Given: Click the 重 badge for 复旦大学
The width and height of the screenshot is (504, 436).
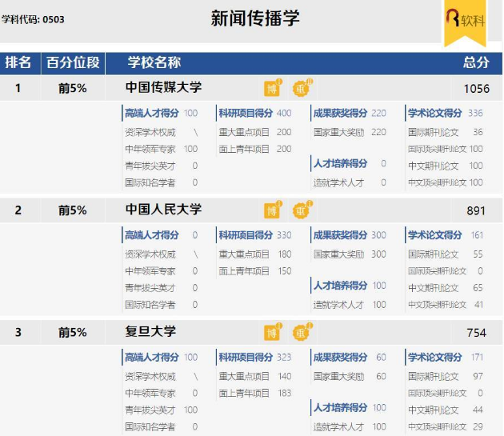Looking at the screenshot, I should click(301, 332).
